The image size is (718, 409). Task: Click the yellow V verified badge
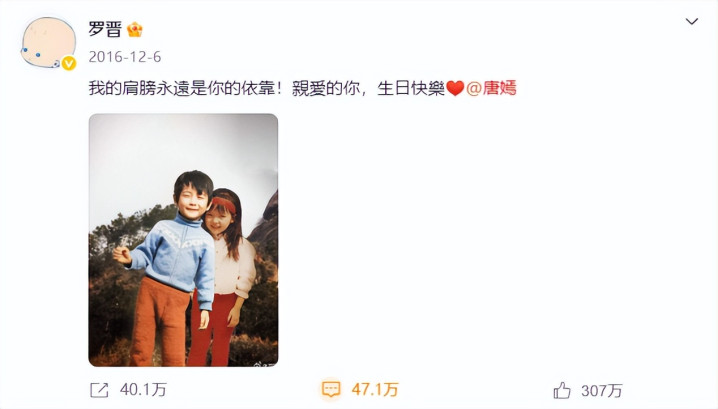point(69,63)
